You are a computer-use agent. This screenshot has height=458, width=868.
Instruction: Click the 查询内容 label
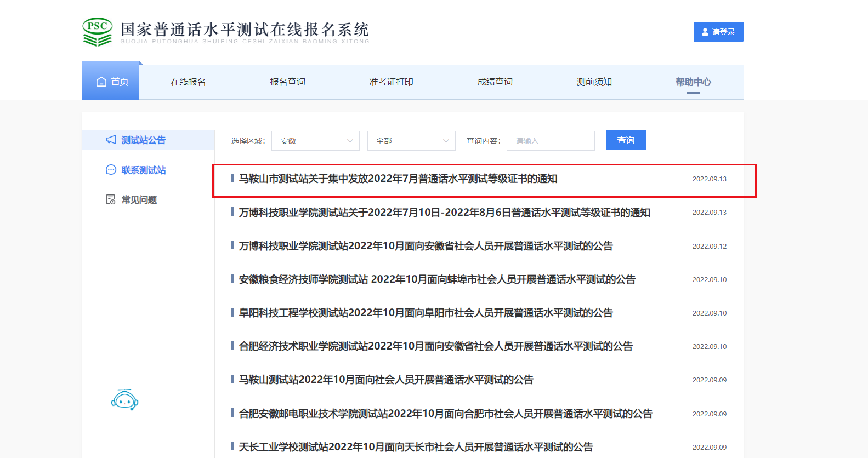[483, 141]
